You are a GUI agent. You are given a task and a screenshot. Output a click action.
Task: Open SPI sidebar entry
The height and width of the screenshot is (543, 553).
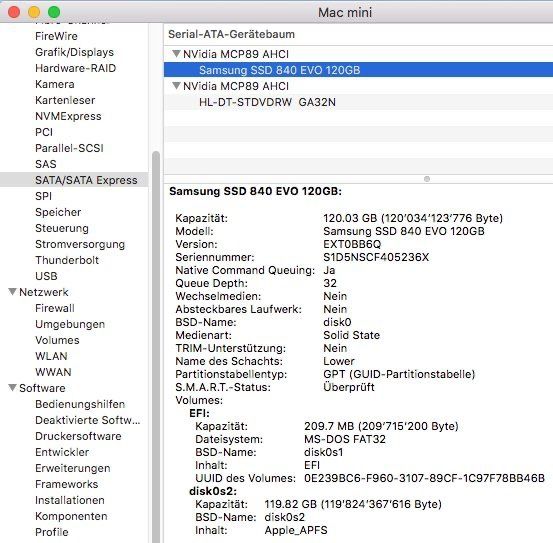[43, 196]
